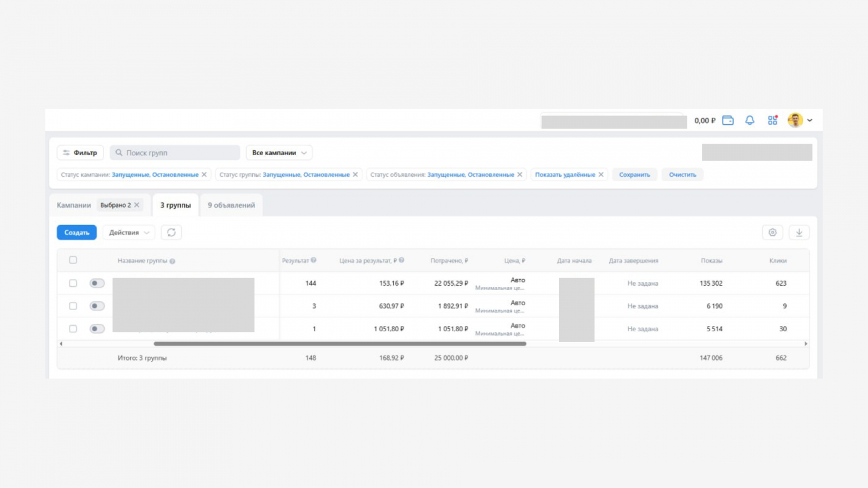The image size is (868, 488).
Task: Expand the Все кампании dropdown
Action: [x=279, y=153]
